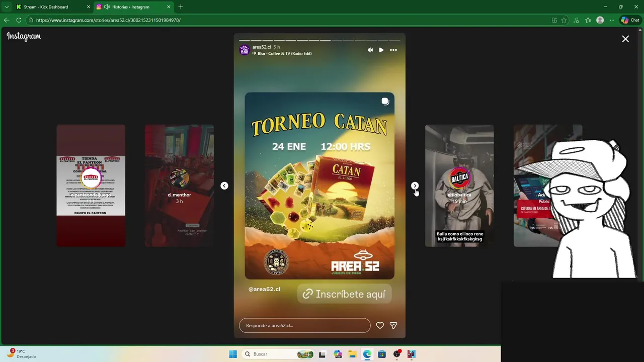Viewport: 644px width, 362px height.
Task: Open Microsoft Store from the taskbar
Action: point(382,354)
